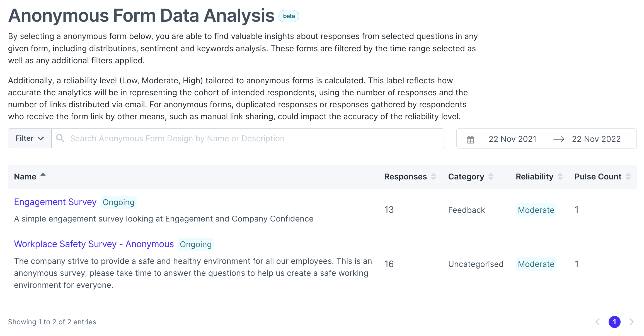Open the calendar date picker icon

470,139
